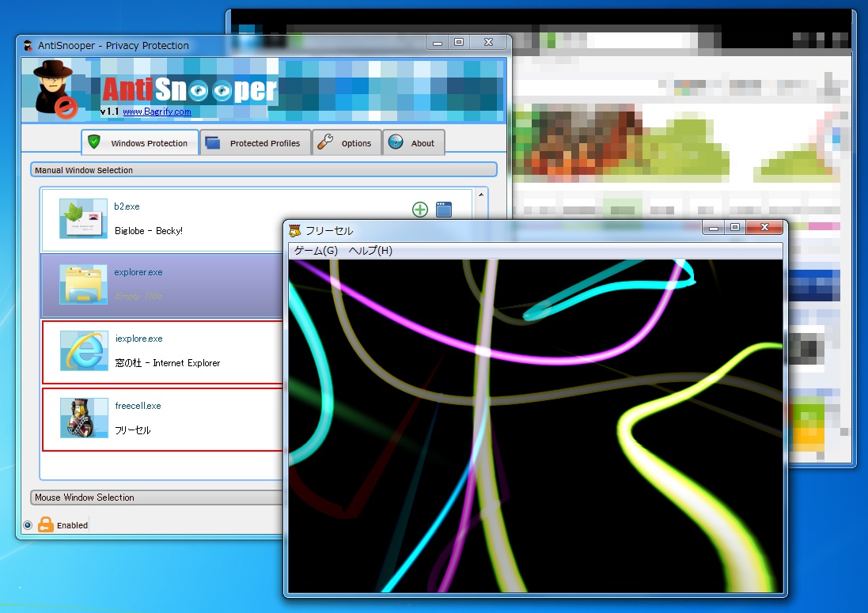Open the ヘルプ(H) menu in FreeCell

pos(370,251)
